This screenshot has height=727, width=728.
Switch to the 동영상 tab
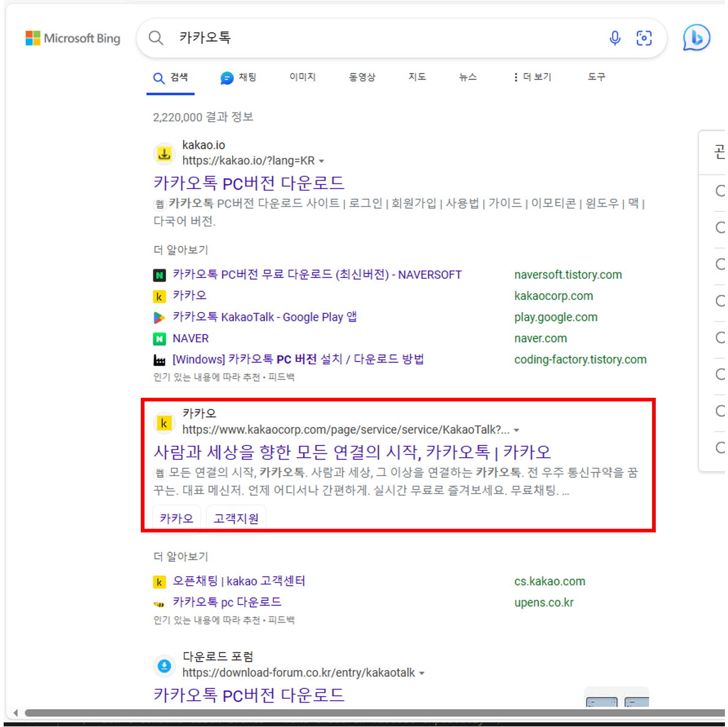[x=362, y=77]
